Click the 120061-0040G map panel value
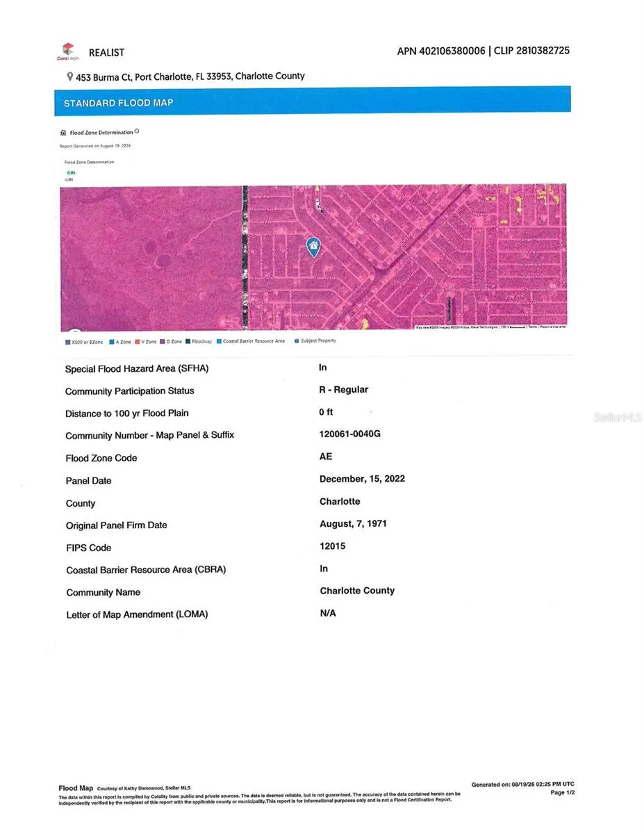Viewport: 644px width, 834px height. [x=350, y=434]
